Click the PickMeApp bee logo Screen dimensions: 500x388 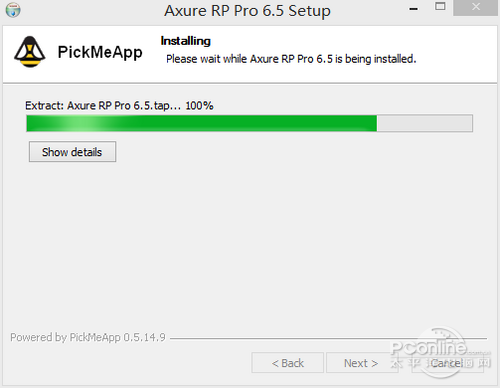30,52
